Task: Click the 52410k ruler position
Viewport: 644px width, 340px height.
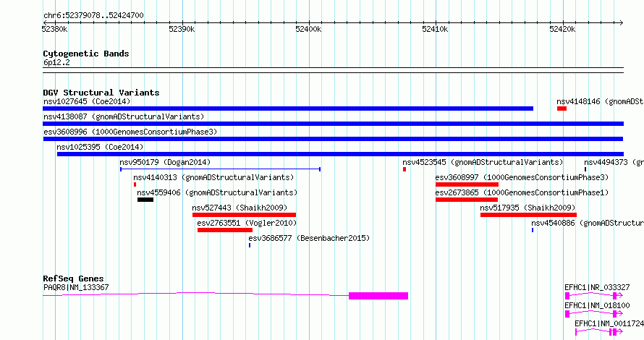Action: click(435, 30)
